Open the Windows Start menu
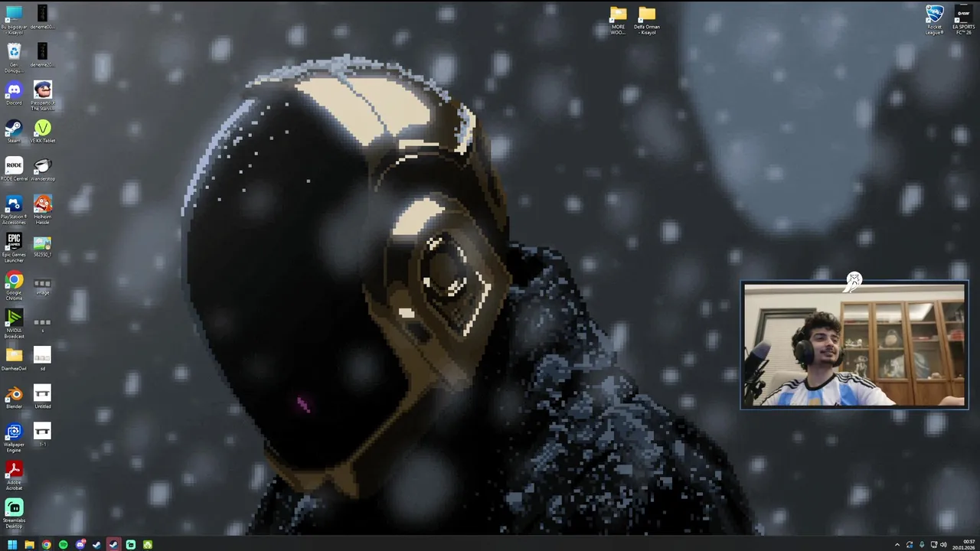Viewport: 980px width, 551px height. click(12, 545)
